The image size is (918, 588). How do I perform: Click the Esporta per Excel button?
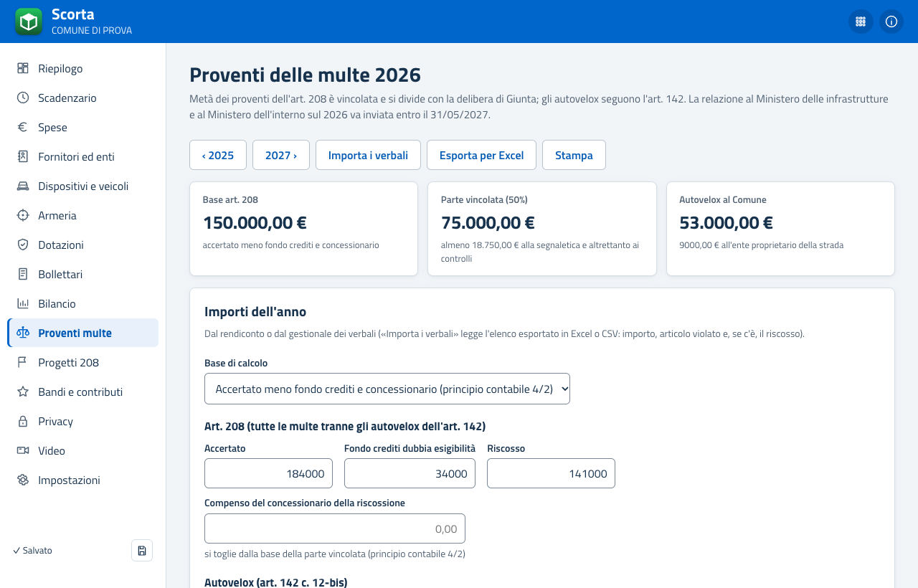coord(481,155)
